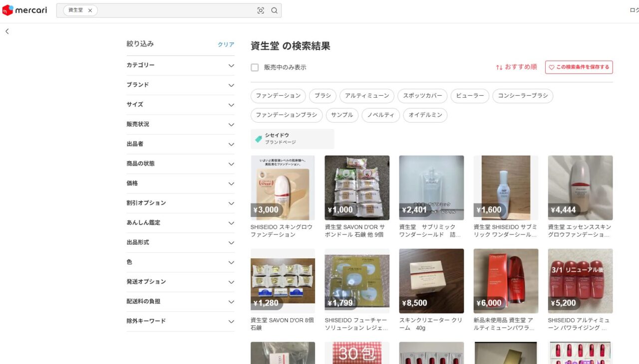Expand the 除外キーワード filter
This screenshot has width=639, height=364.
180,321
